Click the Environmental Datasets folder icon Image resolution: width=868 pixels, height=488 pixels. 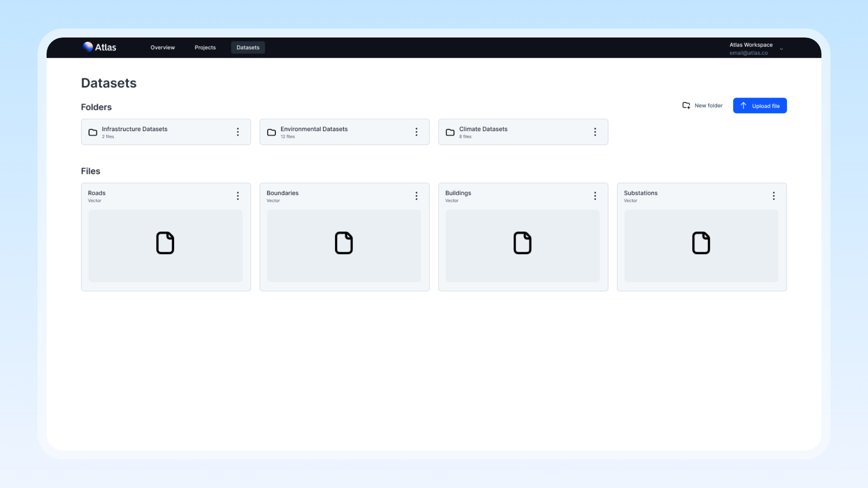(x=271, y=132)
